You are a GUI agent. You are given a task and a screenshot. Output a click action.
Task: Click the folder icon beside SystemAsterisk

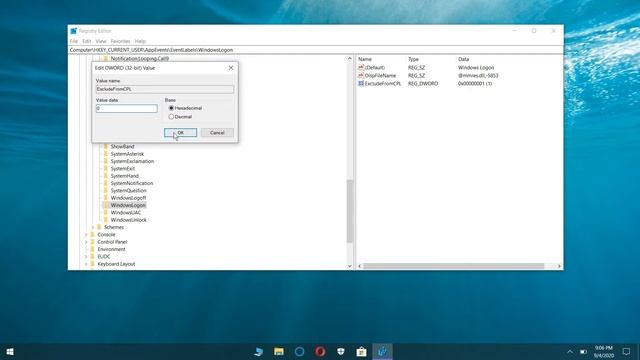(106, 154)
